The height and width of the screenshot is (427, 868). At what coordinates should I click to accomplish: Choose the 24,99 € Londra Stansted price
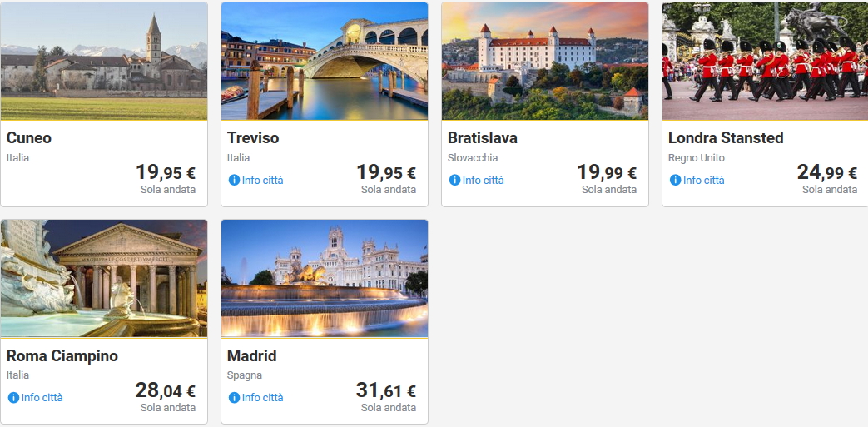[x=826, y=173]
